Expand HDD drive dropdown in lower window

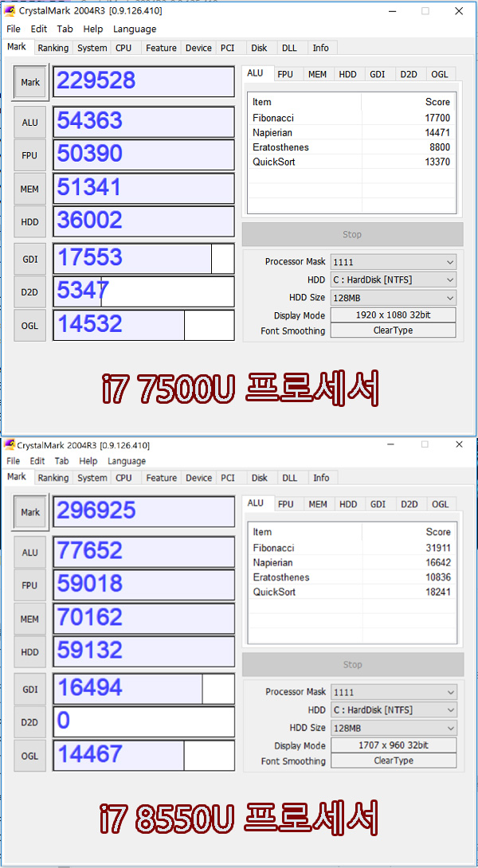click(x=394, y=710)
